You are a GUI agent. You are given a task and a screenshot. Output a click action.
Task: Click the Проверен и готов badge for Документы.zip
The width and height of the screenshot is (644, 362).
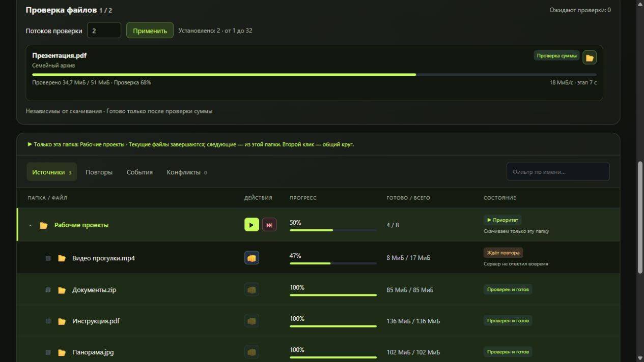(508, 290)
